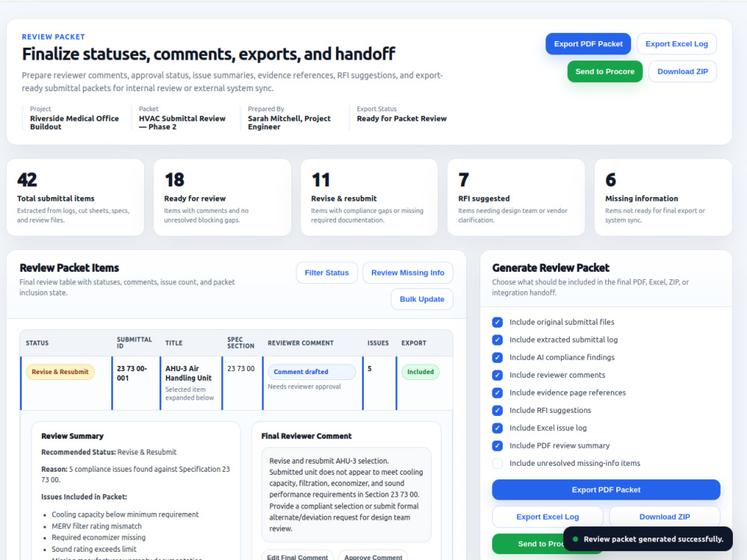The width and height of the screenshot is (747, 560).
Task: Toggle Include reviewer comments checkbox
Action: click(x=498, y=376)
